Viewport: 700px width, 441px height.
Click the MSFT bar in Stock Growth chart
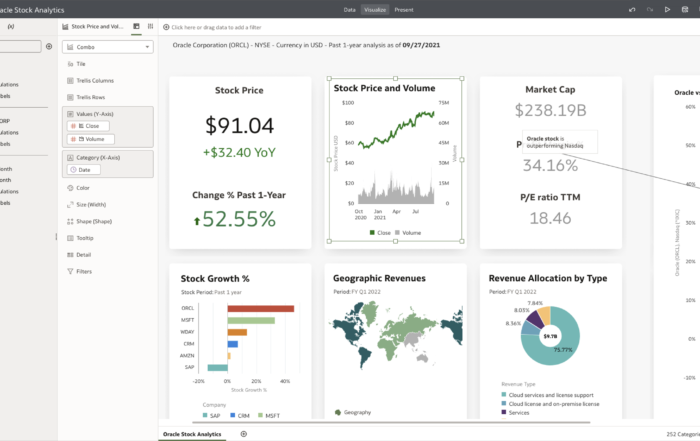point(251,320)
